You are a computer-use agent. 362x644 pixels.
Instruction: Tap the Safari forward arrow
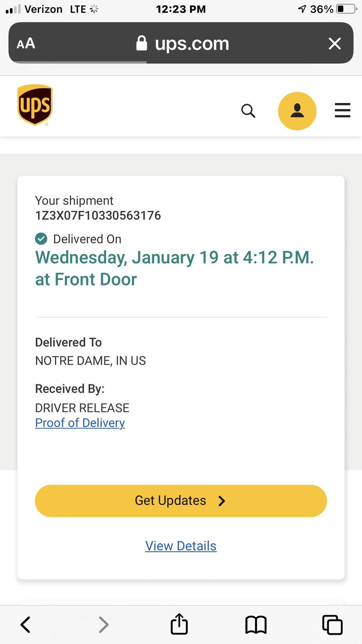tap(103, 625)
